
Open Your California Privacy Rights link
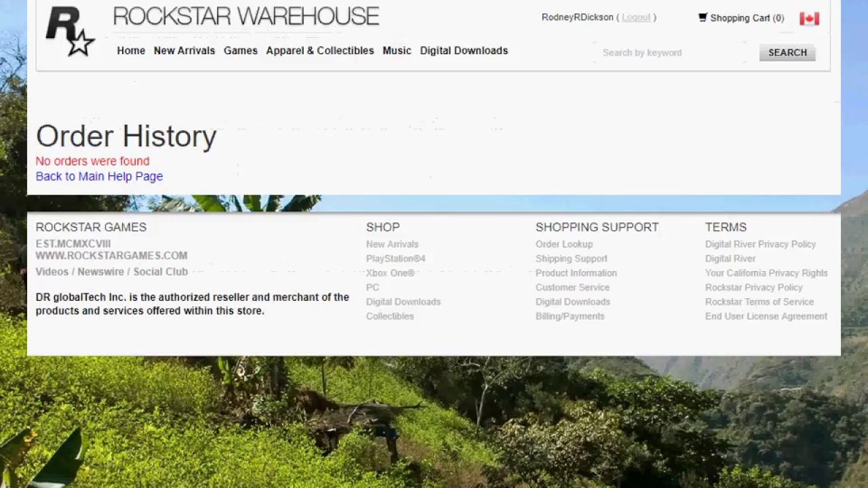[766, 273]
